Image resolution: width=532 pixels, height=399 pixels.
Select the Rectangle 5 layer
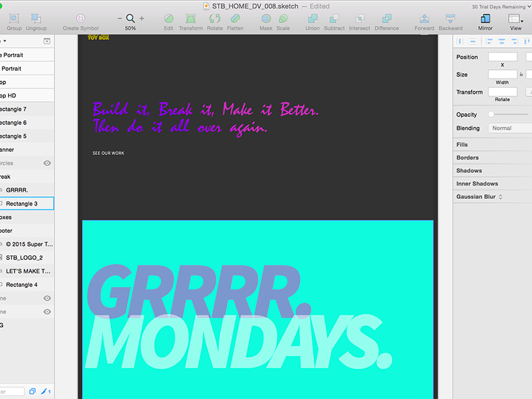[x=27, y=136]
